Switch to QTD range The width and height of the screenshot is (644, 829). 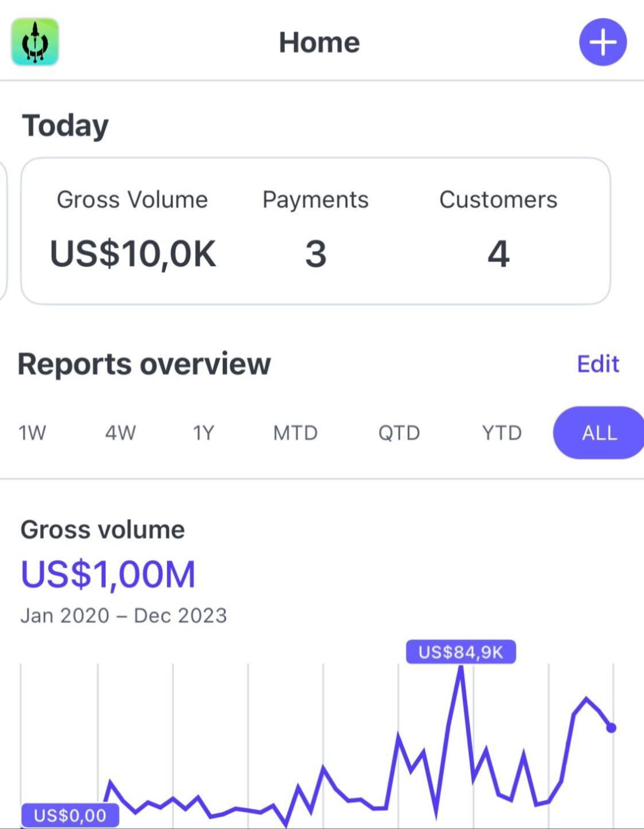(399, 433)
